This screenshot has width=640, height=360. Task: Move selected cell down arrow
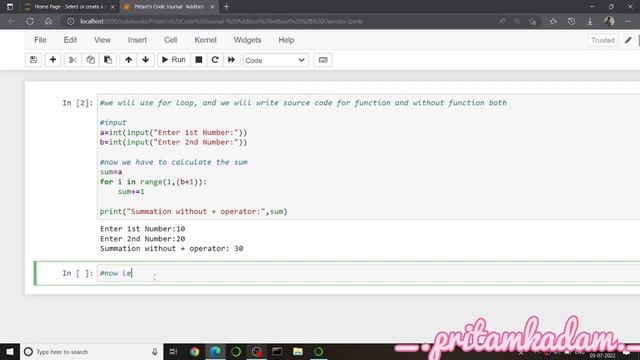coord(145,60)
